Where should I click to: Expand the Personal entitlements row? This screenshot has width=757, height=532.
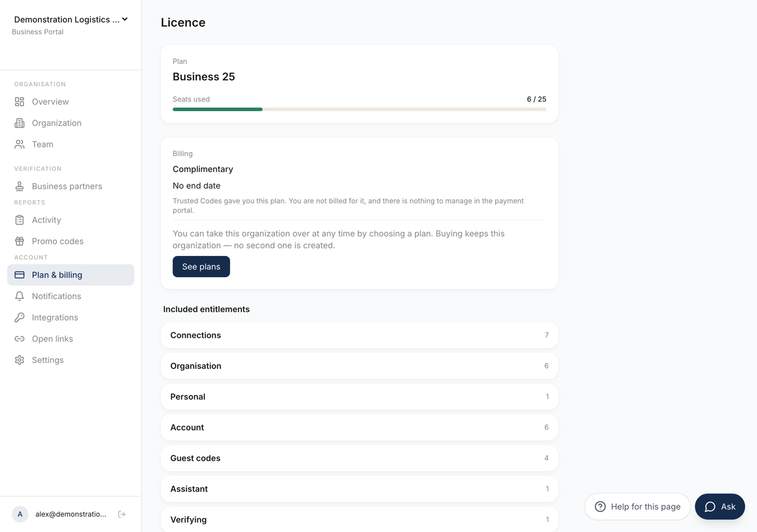click(360, 397)
